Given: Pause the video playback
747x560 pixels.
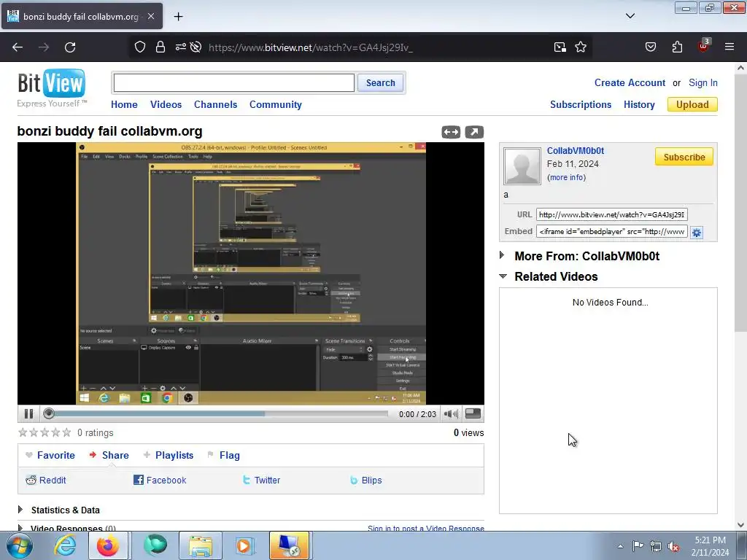Looking at the screenshot, I should point(28,414).
